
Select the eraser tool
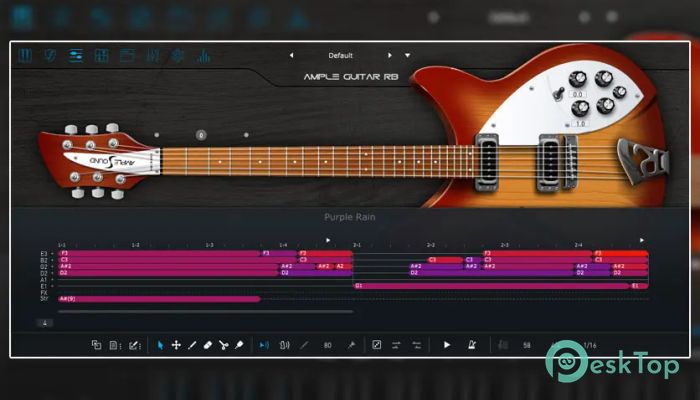tap(208, 345)
